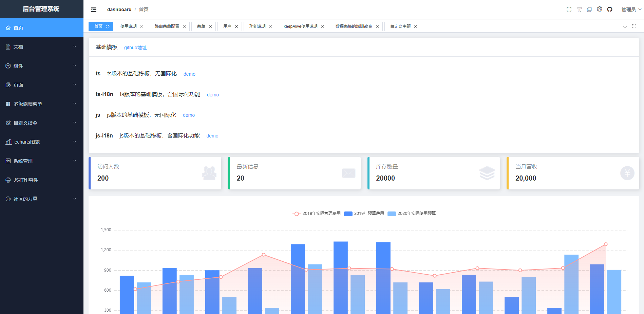Click the 访问人数 value 200
Image resolution: width=644 pixels, height=314 pixels.
point(103,178)
